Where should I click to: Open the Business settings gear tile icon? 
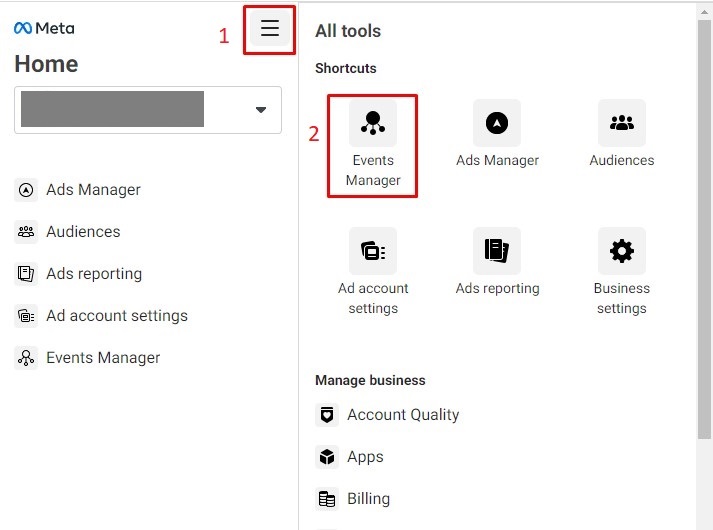tap(622, 251)
